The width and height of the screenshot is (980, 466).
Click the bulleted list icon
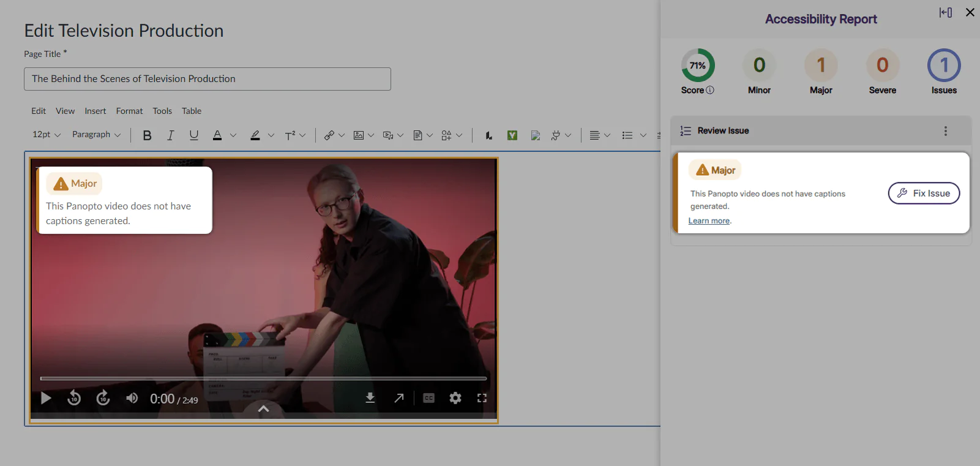point(627,135)
